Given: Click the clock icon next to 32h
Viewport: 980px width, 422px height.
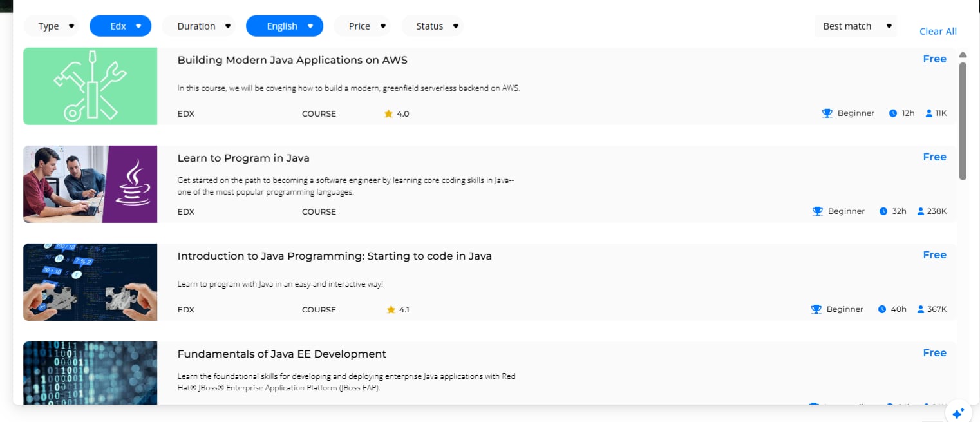Looking at the screenshot, I should coord(883,211).
